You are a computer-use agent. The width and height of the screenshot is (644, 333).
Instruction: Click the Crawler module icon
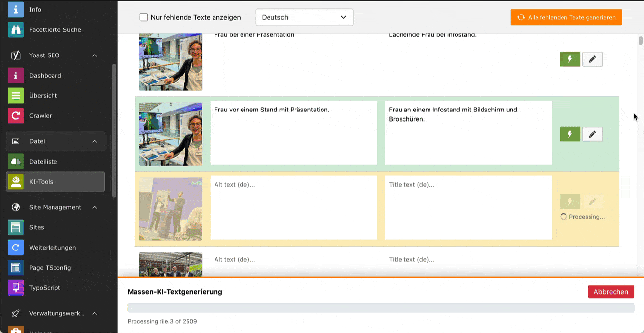point(15,115)
